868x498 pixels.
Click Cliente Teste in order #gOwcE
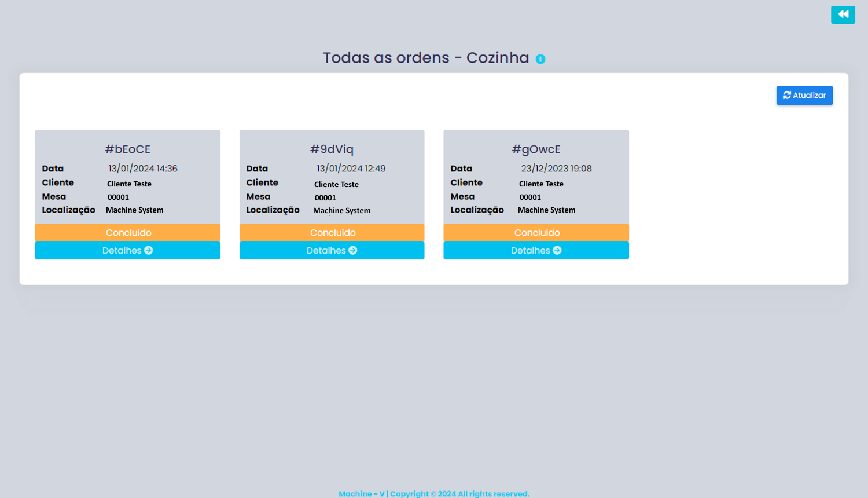[x=541, y=184]
